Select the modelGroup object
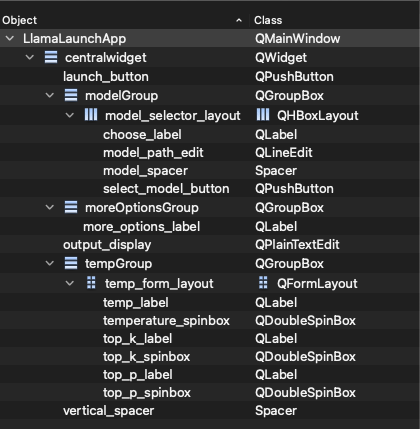 121,96
